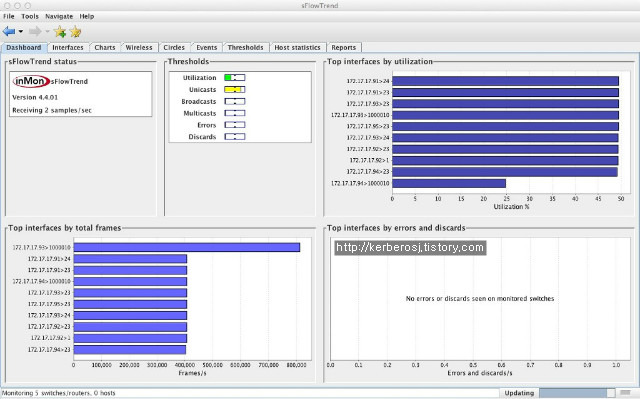
Task: Click the 172.17.17.95>23 utilization bar
Action: click(x=505, y=126)
